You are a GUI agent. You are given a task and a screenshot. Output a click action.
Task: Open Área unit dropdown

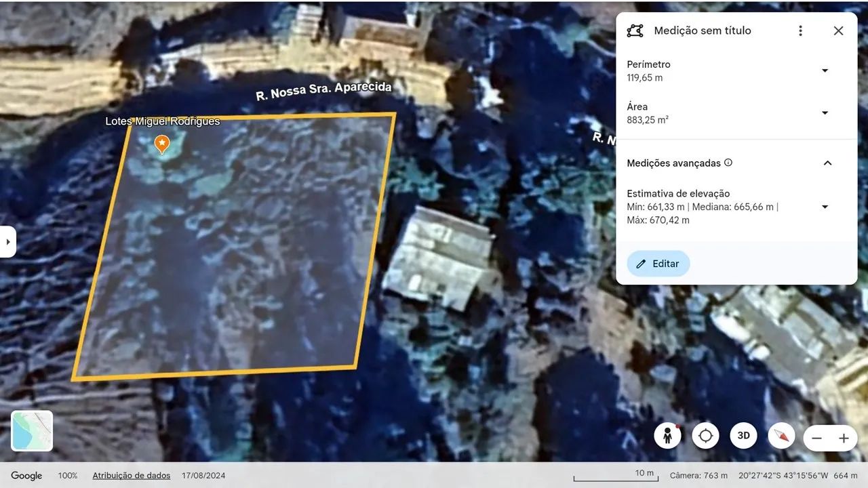coord(825,113)
